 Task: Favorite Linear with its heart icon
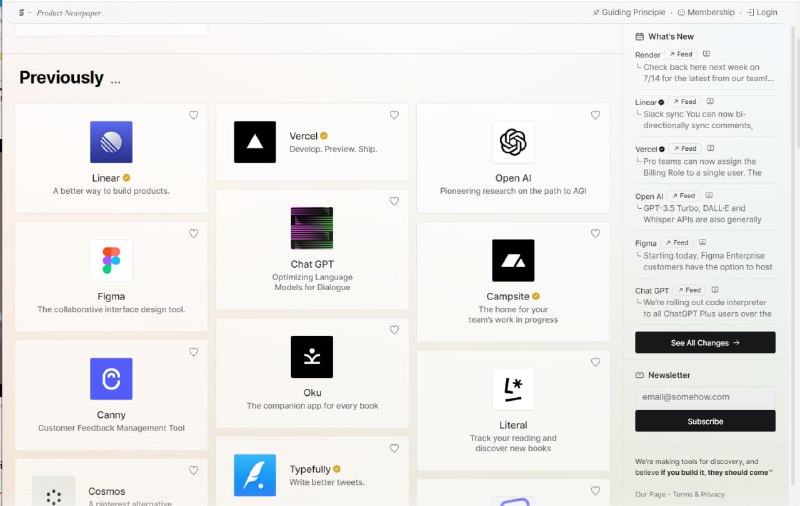tap(194, 116)
